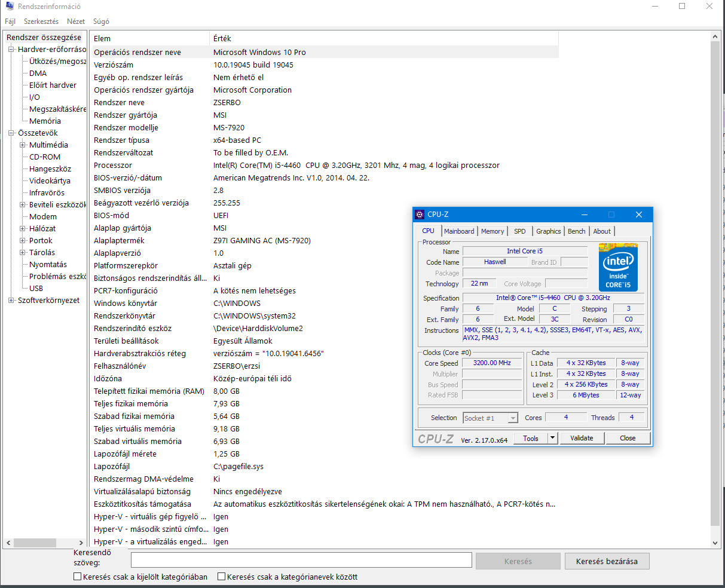This screenshot has height=588, width=725.
Task: Select the Hangeszköz tree item
Action: tap(50, 169)
